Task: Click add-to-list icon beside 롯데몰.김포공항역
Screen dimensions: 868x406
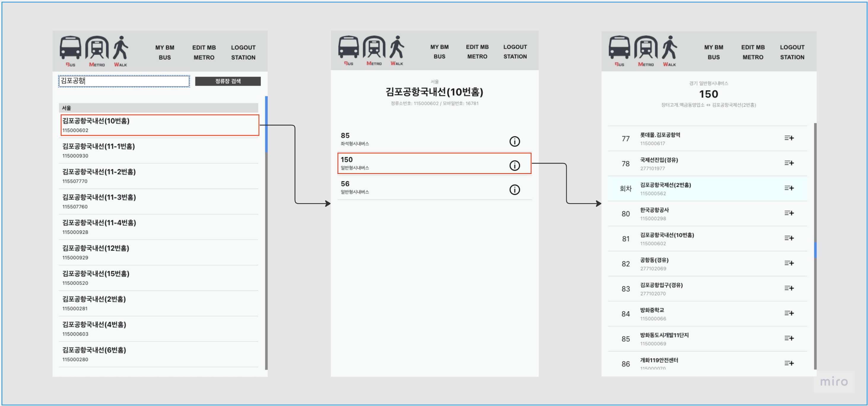Action: click(x=789, y=138)
